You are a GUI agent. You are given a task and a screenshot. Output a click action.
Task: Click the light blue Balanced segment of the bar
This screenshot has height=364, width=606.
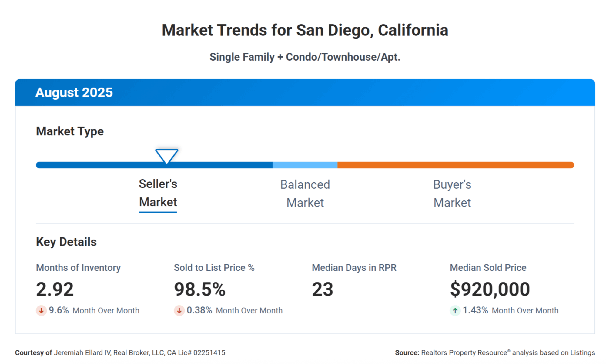(305, 165)
